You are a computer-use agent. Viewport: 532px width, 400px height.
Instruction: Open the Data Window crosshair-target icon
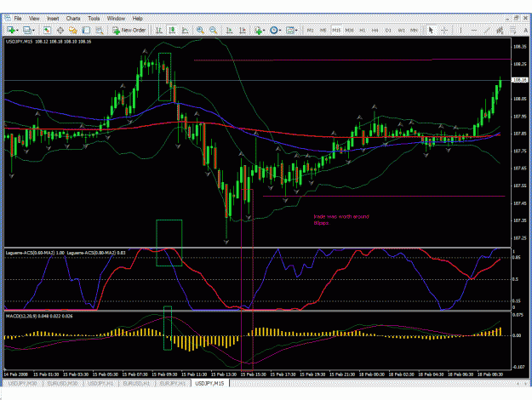point(60,30)
